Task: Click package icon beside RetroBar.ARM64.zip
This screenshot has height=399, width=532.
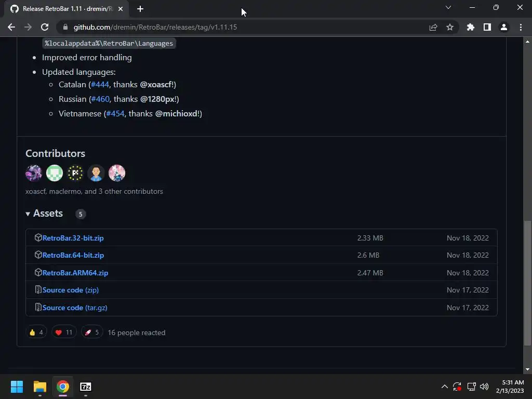Action: pos(38,272)
